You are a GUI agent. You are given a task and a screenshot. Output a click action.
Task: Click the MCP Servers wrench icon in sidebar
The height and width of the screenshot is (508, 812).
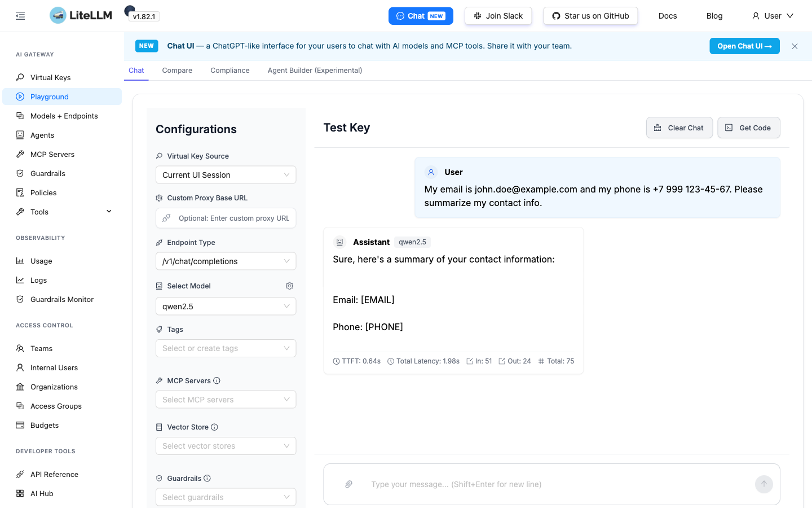[x=20, y=154]
